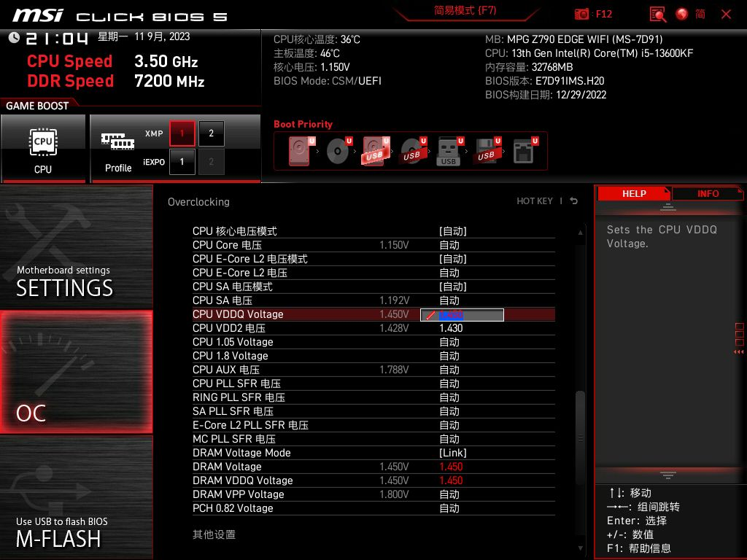747x560 pixels.
Task: Enable iEXPO profile 1
Action: click(182, 162)
